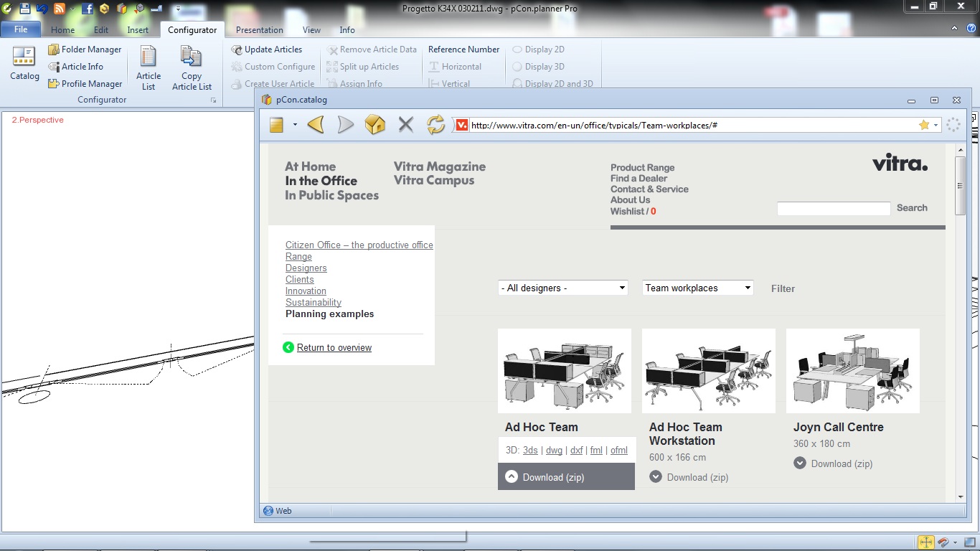Viewport: 980px width, 551px height.
Task: Click the undo arrow in quick access toolbar
Action: 42,9
